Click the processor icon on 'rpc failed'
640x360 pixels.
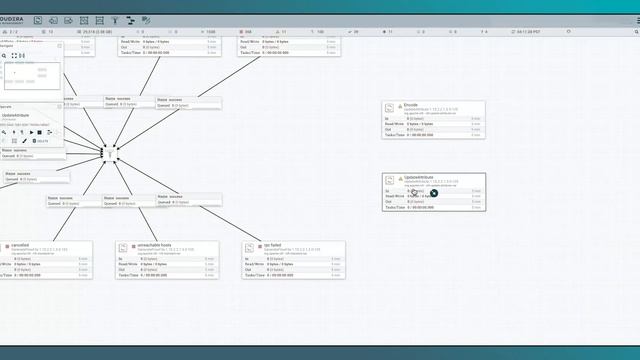click(249, 248)
